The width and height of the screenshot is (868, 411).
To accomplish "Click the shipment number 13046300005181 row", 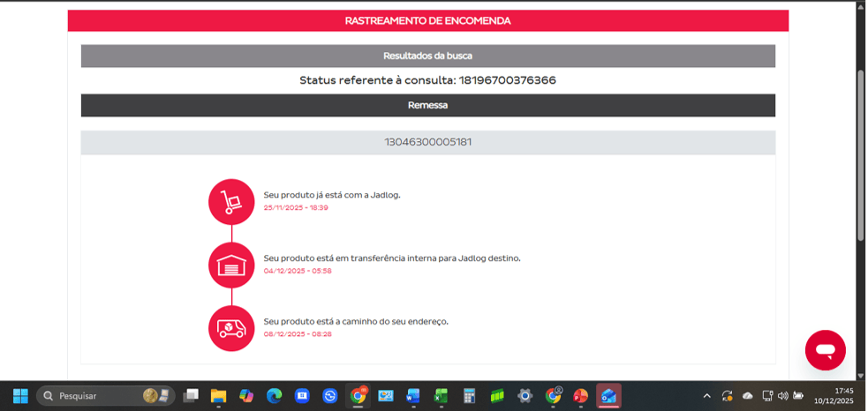I will coord(427,142).
